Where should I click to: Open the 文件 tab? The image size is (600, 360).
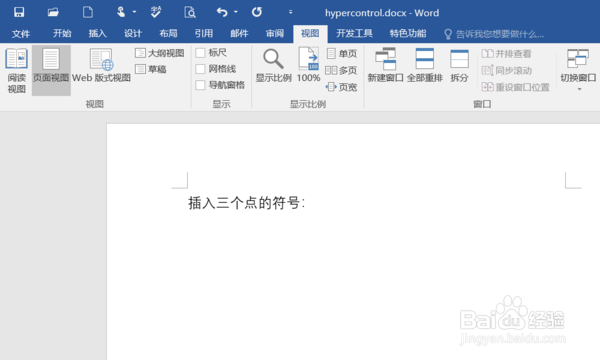coord(21,34)
